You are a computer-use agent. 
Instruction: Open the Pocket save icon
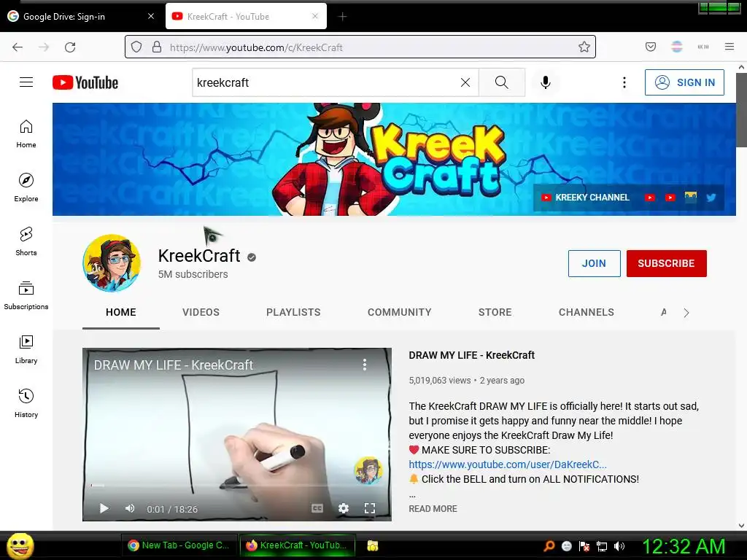point(651,47)
